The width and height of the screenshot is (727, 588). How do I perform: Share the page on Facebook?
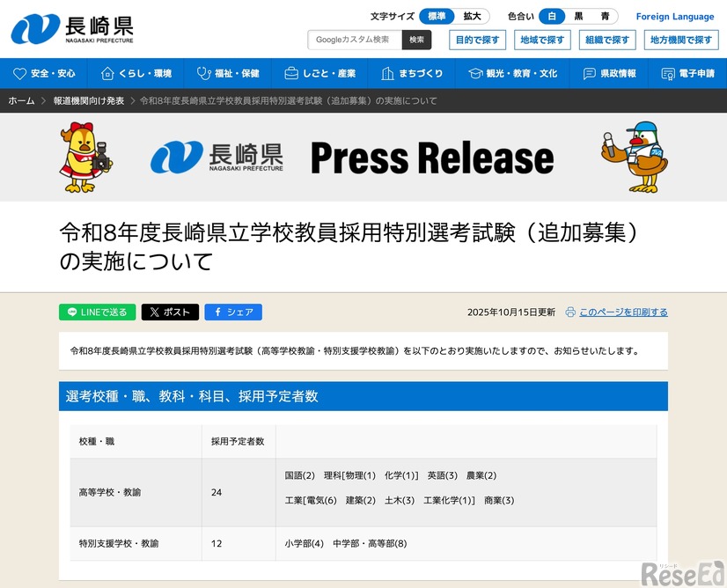pos(233,312)
